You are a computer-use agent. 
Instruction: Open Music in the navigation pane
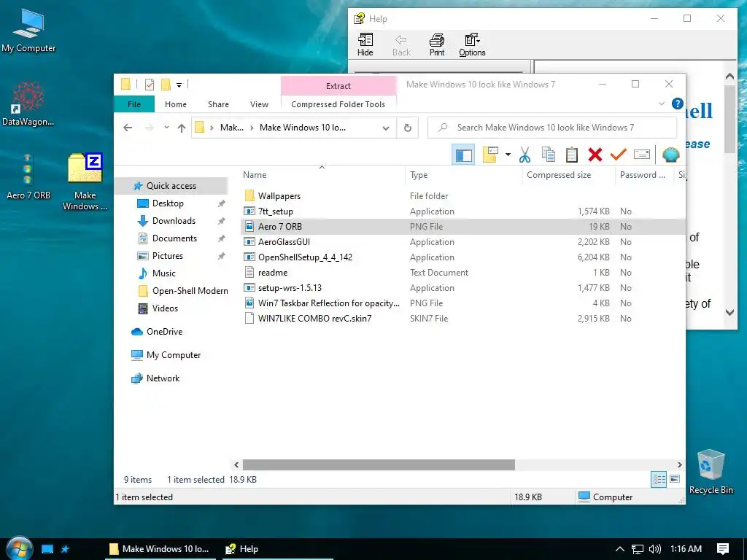(164, 273)
